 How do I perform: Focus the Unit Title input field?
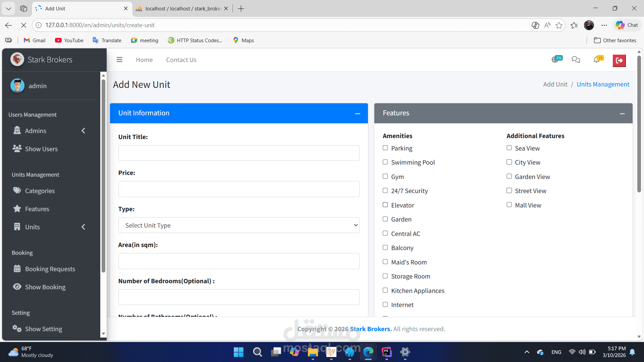(239, 153)
